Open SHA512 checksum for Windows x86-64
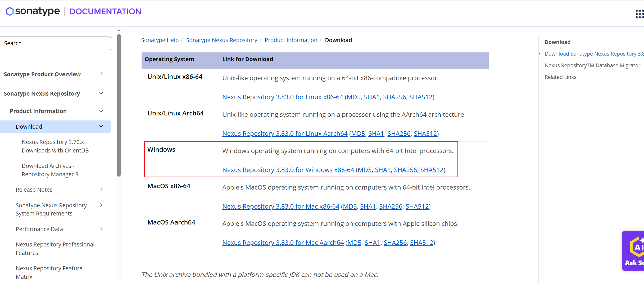This screenshot has height=283, width=644. [432, 170]
